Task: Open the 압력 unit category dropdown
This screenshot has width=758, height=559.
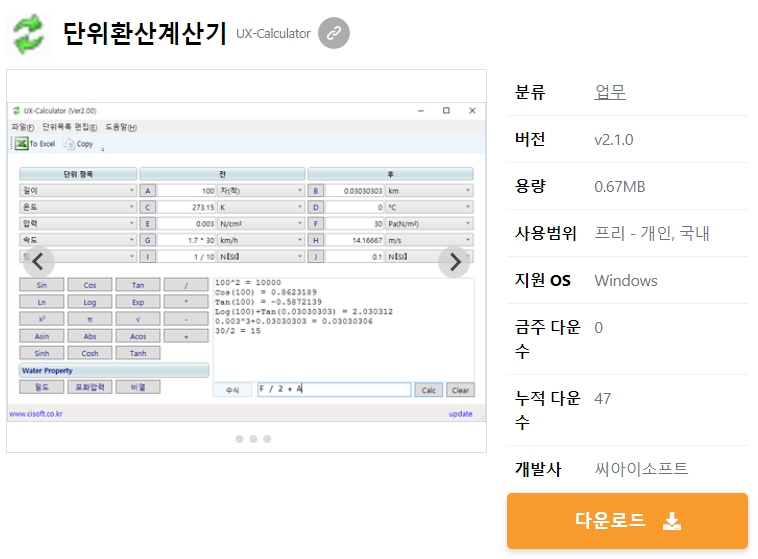Action: [78, 223]
